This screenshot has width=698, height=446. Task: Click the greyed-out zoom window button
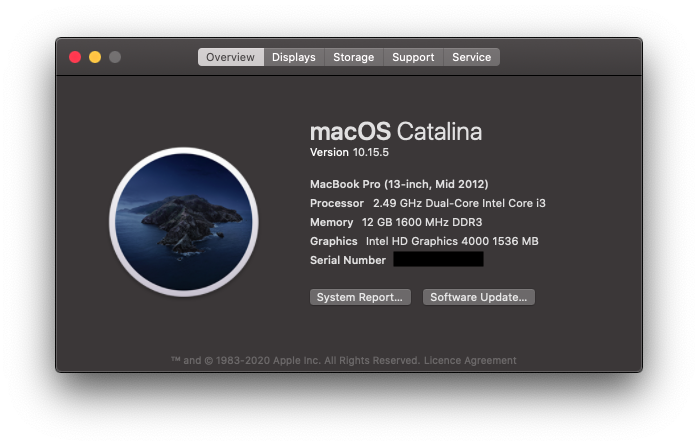115,57
